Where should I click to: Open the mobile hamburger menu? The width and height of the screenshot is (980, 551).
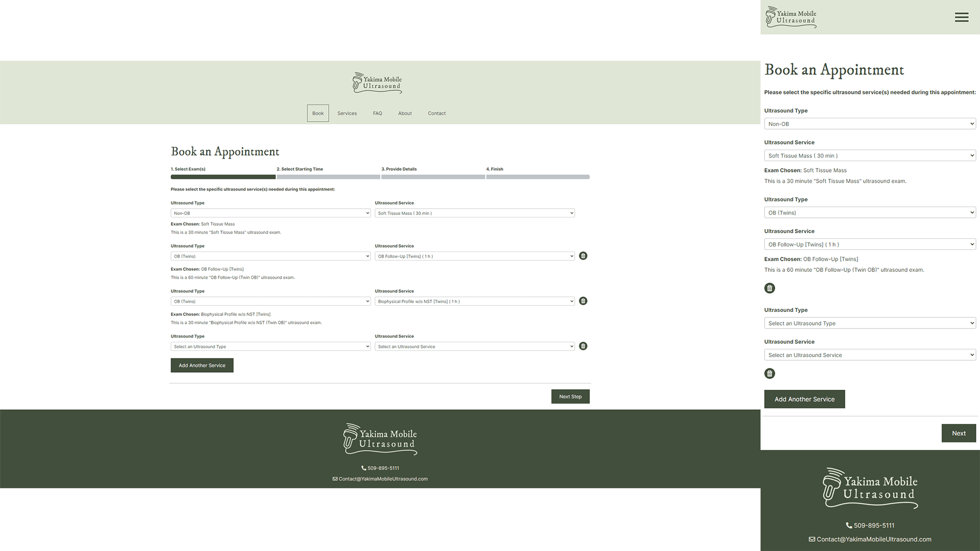961,17
